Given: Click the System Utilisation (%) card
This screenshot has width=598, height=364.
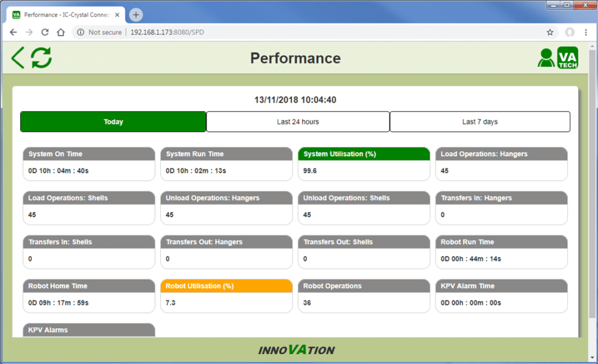Looking at the screenshot, I should point(363,163).
